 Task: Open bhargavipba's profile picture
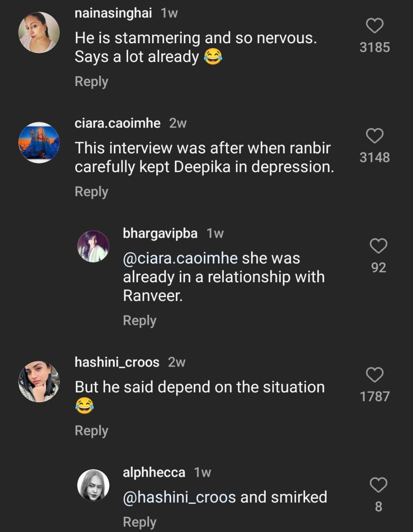[93, 246]
